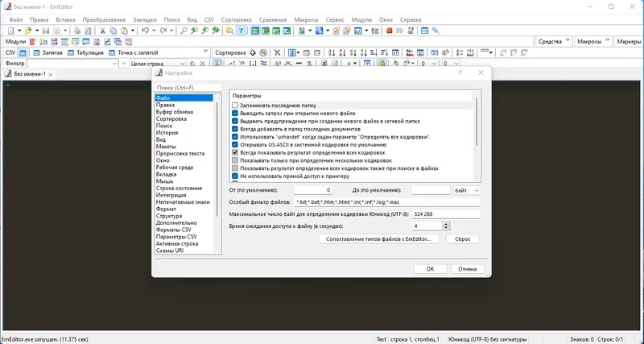This screenshot has width=644, height=344.
Task: Open the dropdown arrow next to Paste icon
Action: (x=132, y=31)
